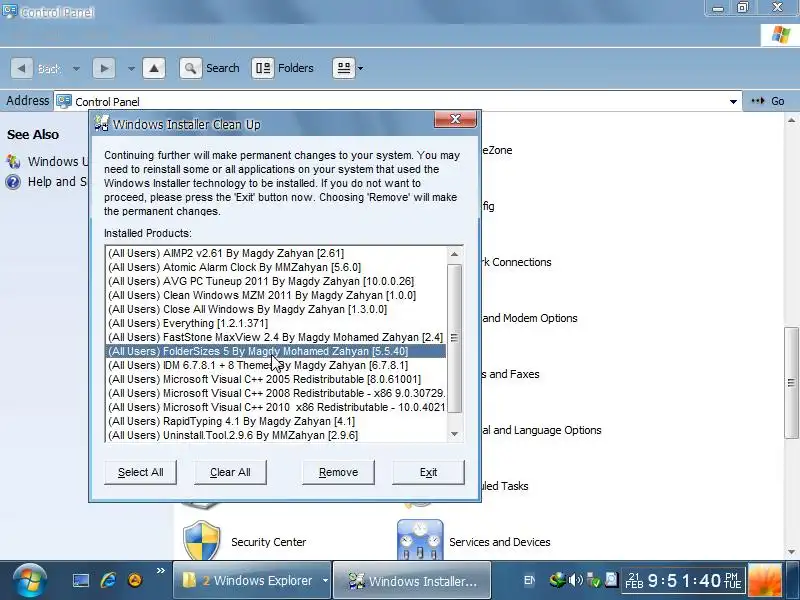This screenshot has height=600, width=800.
Task: Expand the Forward history dropdown arrow
Action: (x=131, y=68)
